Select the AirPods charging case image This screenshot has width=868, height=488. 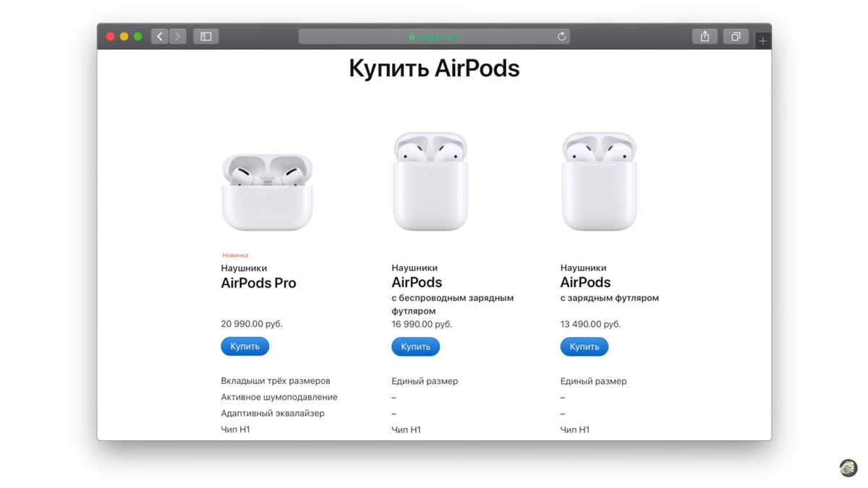[599, 181]
